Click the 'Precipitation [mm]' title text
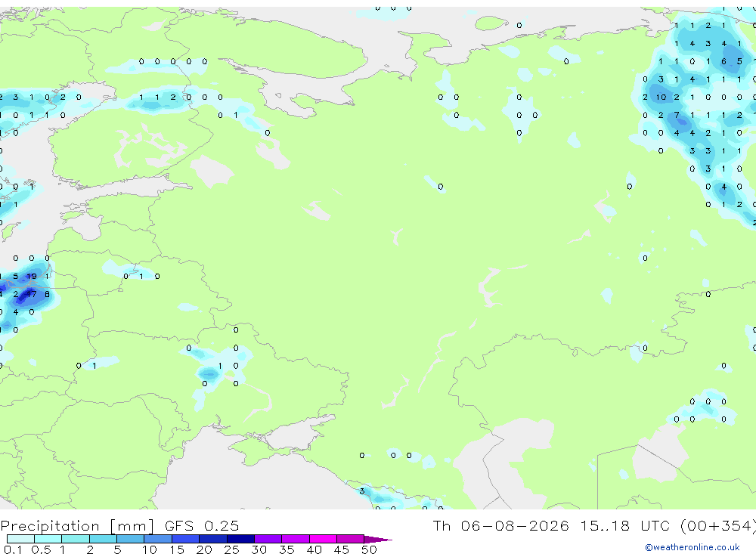The height and width of the screenshot is (554, 756). pos(77,525)
